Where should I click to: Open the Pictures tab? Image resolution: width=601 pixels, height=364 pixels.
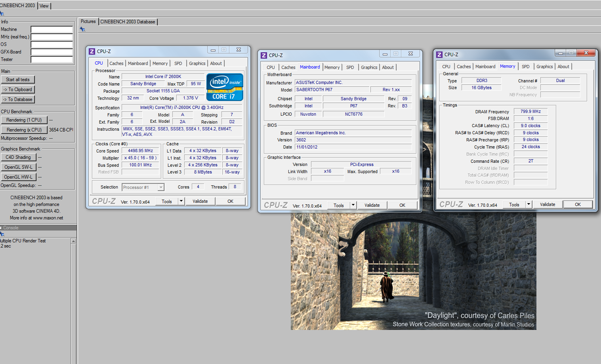click(x=88, y=21)
